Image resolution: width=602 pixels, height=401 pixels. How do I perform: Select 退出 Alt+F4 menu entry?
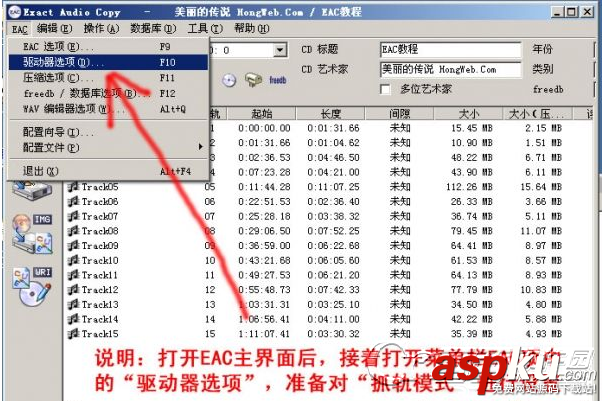tap(108, 171)
